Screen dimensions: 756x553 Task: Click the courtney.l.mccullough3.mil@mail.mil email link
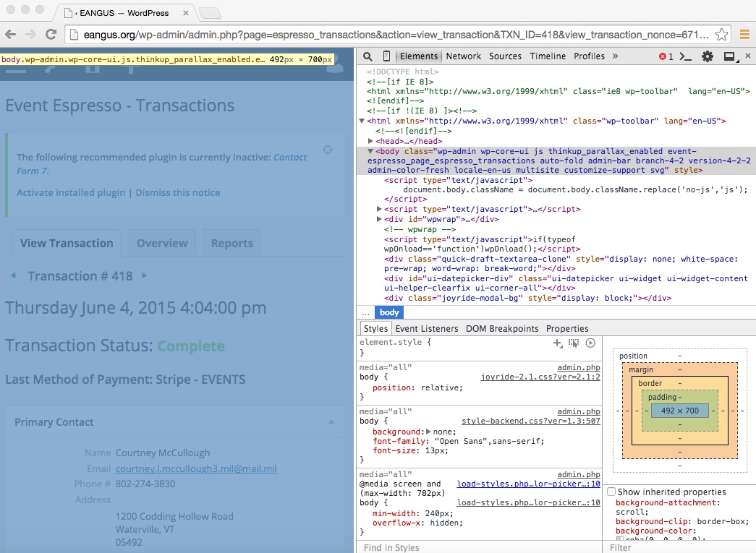pyautogui.click(x=196, y=468)
